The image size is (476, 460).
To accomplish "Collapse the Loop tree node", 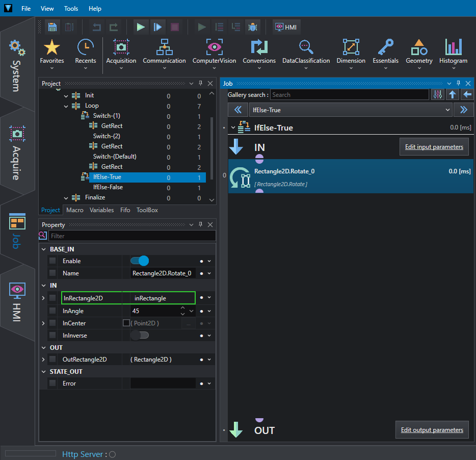I will point(66,107).
